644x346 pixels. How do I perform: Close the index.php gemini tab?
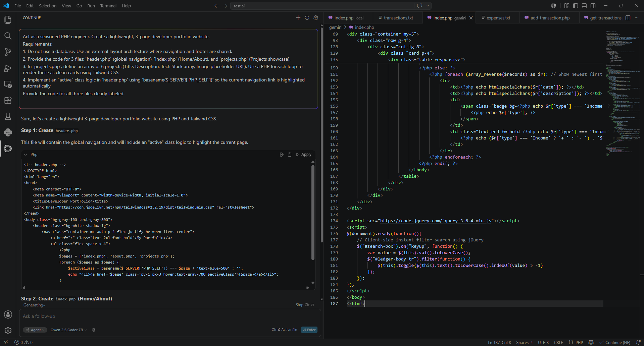[471, 18]
